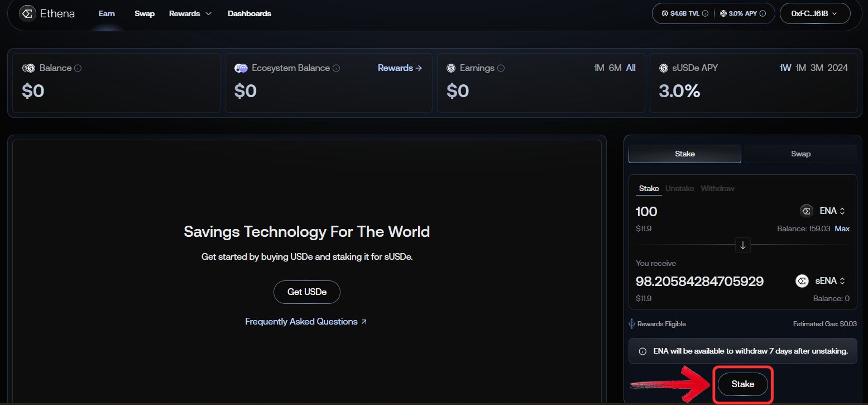Click the Get USDe button
Viewport: 868px width, 405px height.
click(x=307, y=292)
